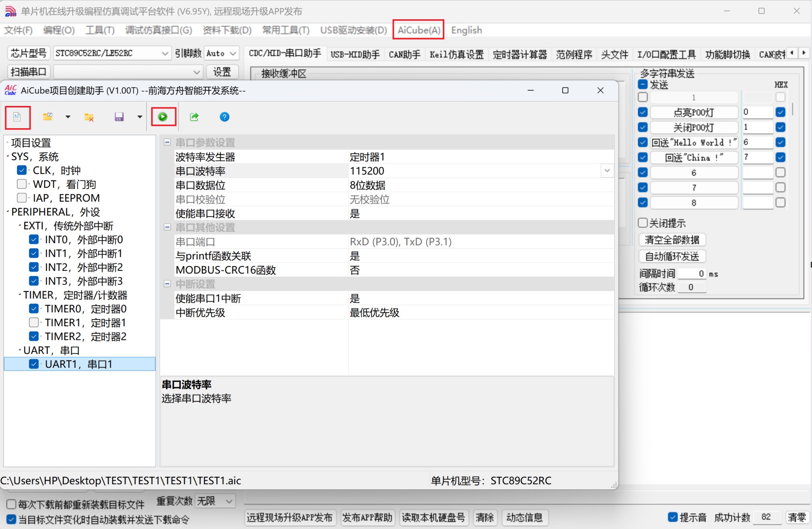
Task: Collapse the PERIPHERAL 外设 tree node
Action: (8, 212)
